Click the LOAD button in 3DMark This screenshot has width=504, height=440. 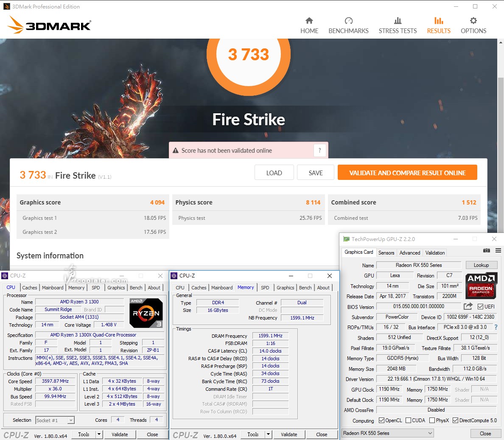[274, 173]
